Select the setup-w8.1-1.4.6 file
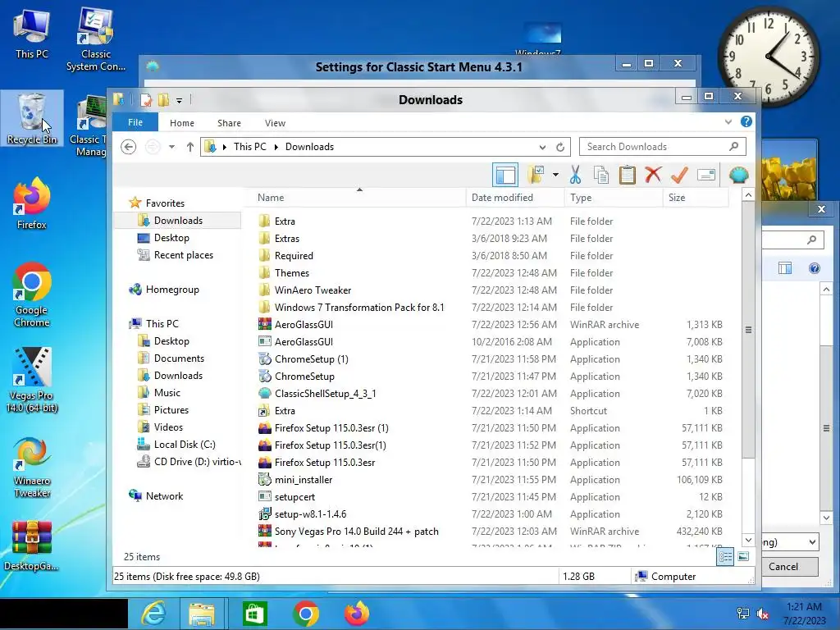840x630 pixels. tap(310, 514)
